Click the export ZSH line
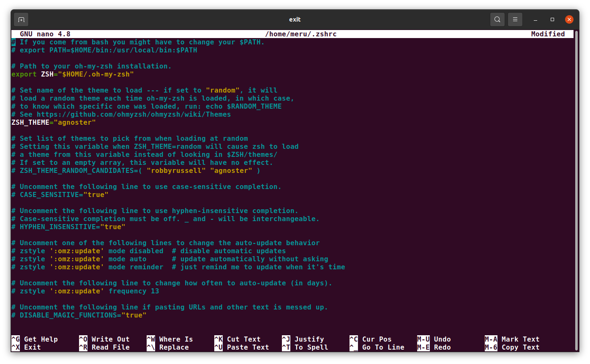The height and width of the screenshot is (364, 590). [72, 74]
